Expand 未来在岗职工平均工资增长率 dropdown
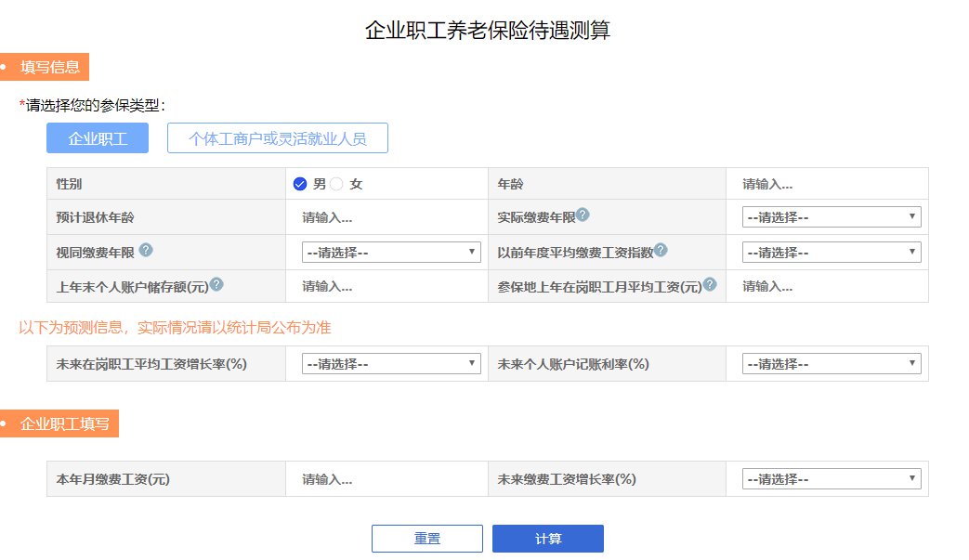 [x=391, y=364]
